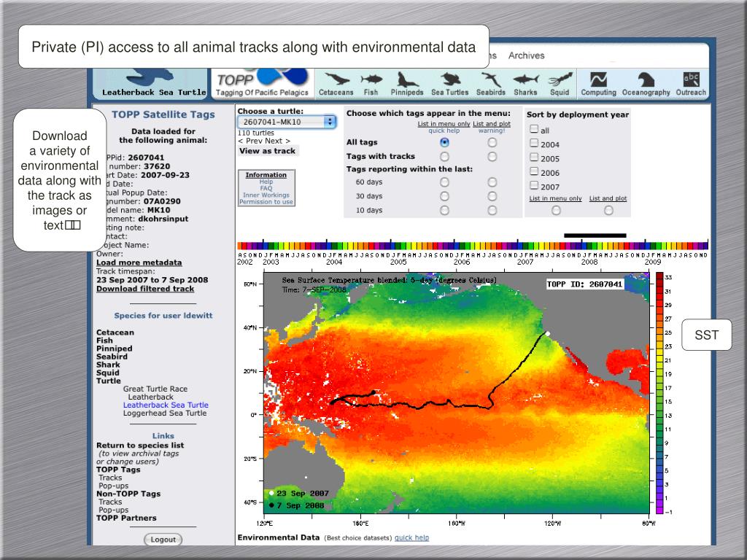Open Pop-ups under Non-TOPP Tags
The width and height of the screenshot is (747, 560).
pyautogui.click(x=113, y=510)
